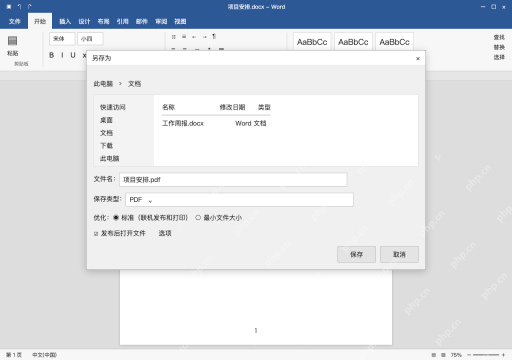Click 中文(中国) language in status bar

click(x=44, y=355)
